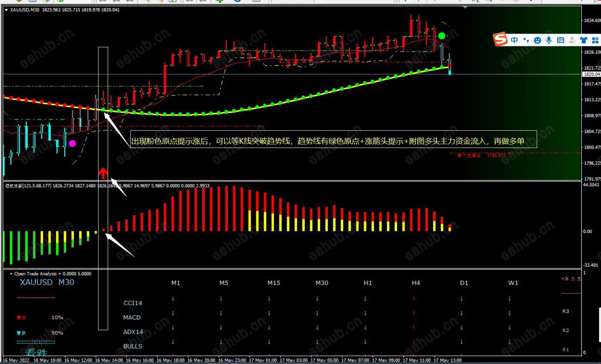
Task: Click the 看跌 bearish verdict text
Action: point(37,352)
